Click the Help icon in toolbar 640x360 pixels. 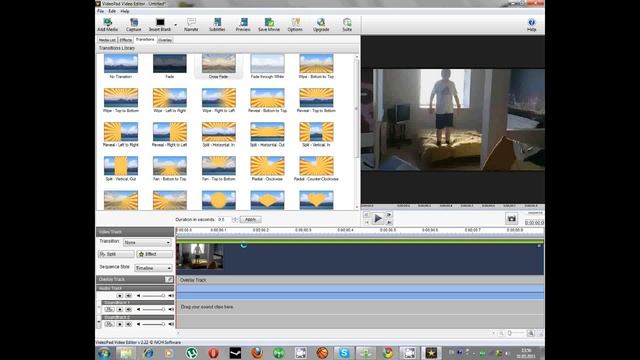tap(531, 24)
